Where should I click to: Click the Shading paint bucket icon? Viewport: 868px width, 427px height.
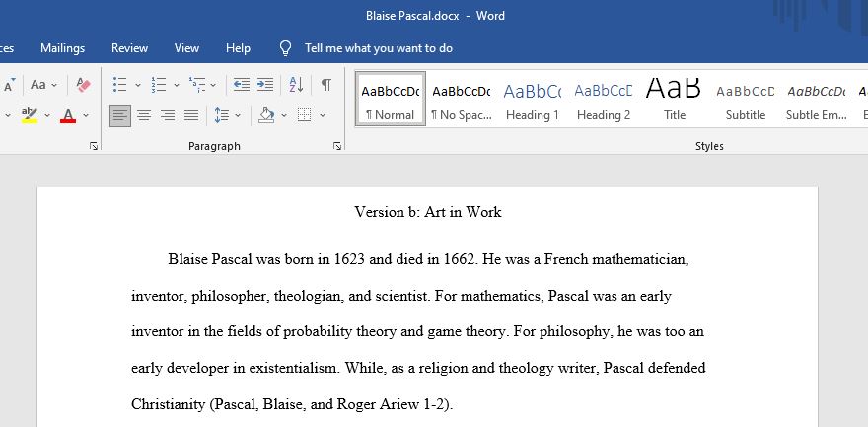[266, 115]
